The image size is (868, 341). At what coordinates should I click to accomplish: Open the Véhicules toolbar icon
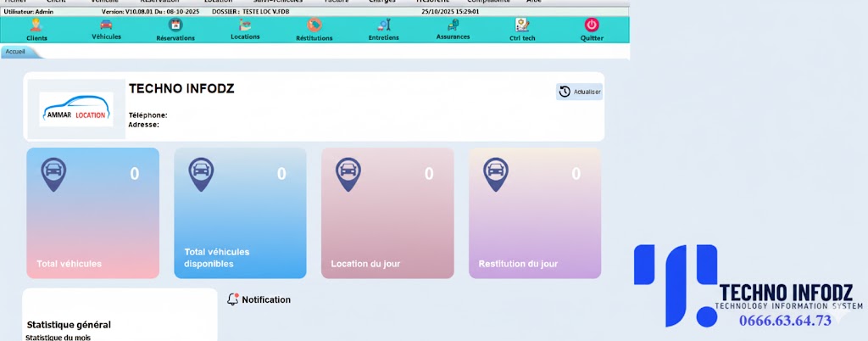(106, 28)
